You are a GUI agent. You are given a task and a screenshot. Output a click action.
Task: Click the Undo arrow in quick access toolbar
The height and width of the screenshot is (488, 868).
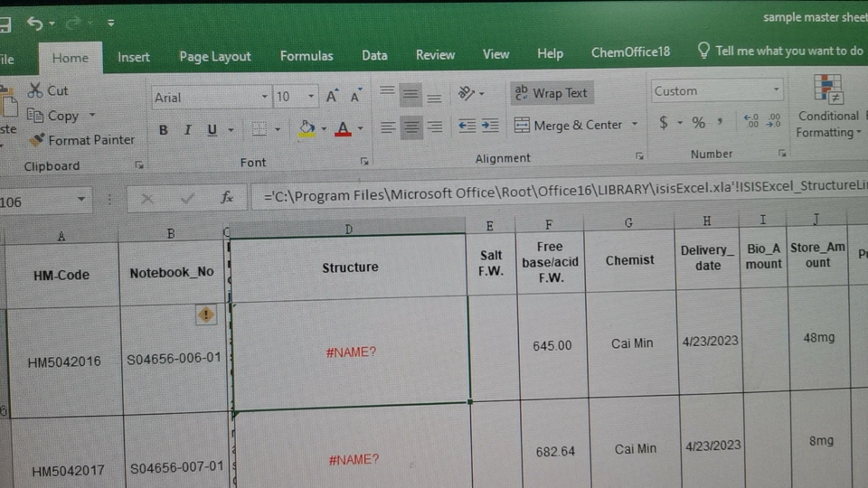[35, 23]
